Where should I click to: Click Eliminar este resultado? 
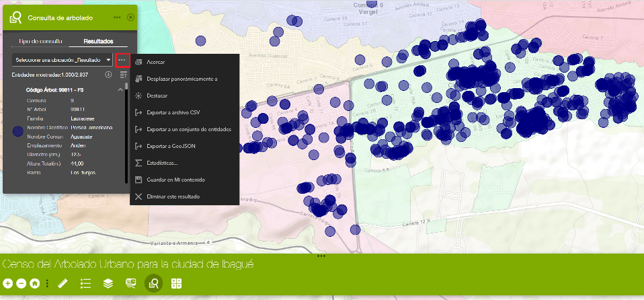click(173, 197)
